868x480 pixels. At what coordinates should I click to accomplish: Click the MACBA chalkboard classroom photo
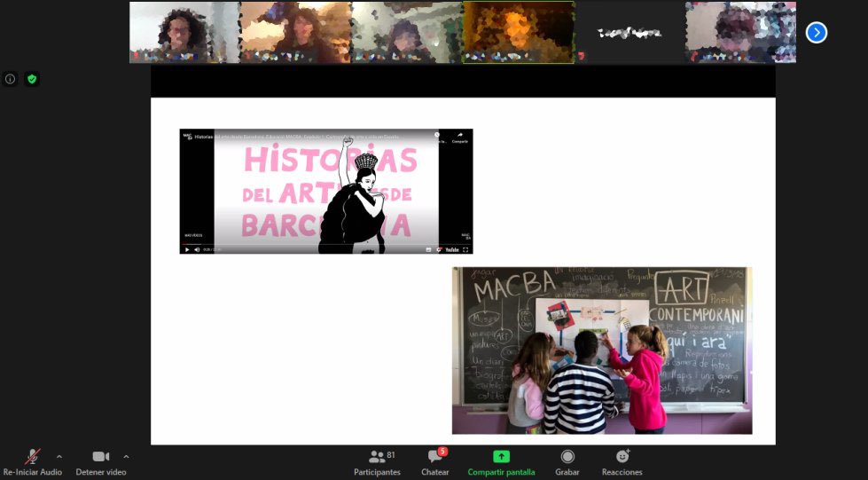pyautogui.click(x=602, y=350)
